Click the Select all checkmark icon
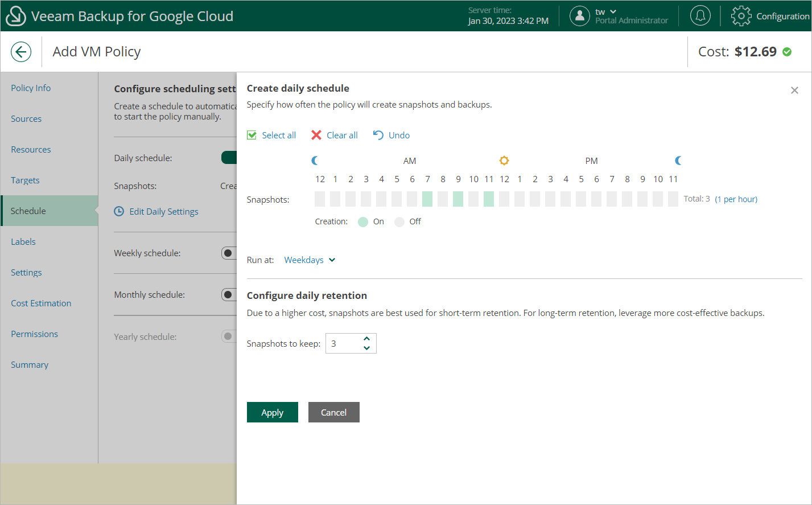The image size is (812, 505). pyautogui.click(x=252, y=135)
